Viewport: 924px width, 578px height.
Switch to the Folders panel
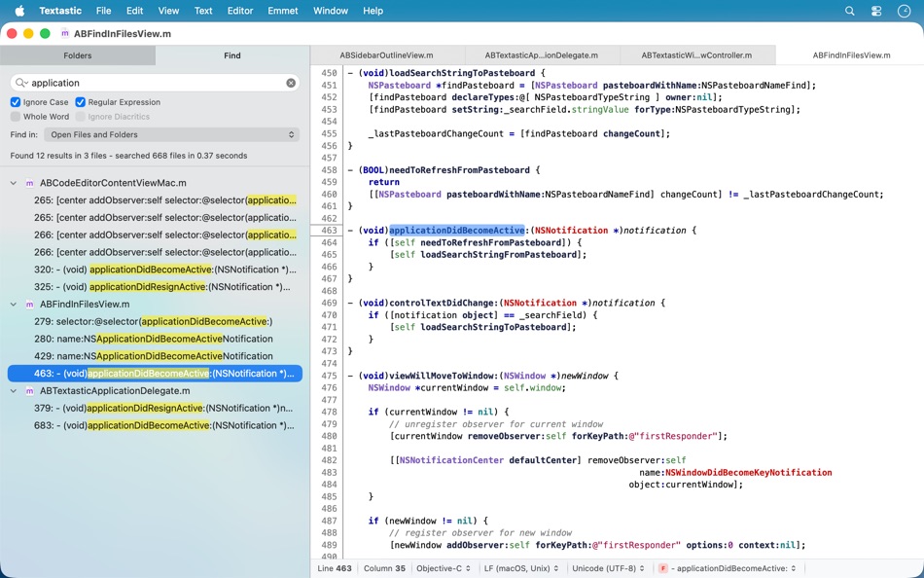[78, 55]
